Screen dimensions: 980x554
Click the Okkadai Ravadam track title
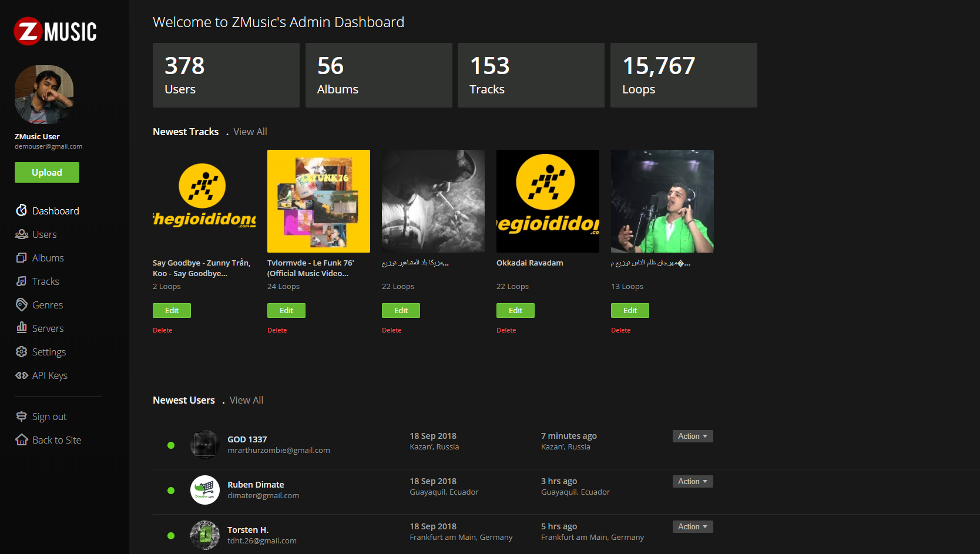[530, 263]
